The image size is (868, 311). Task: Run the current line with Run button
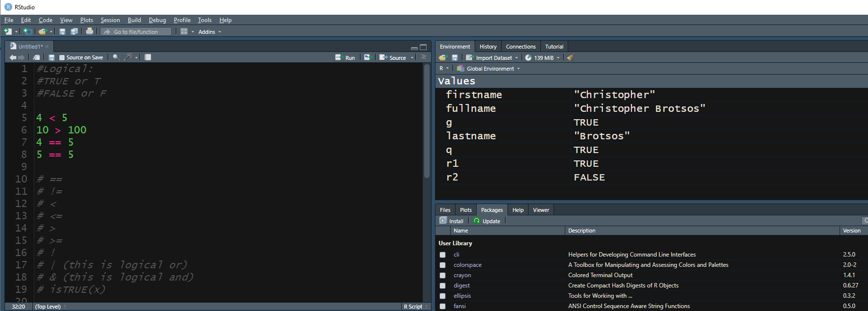(345, 57)
